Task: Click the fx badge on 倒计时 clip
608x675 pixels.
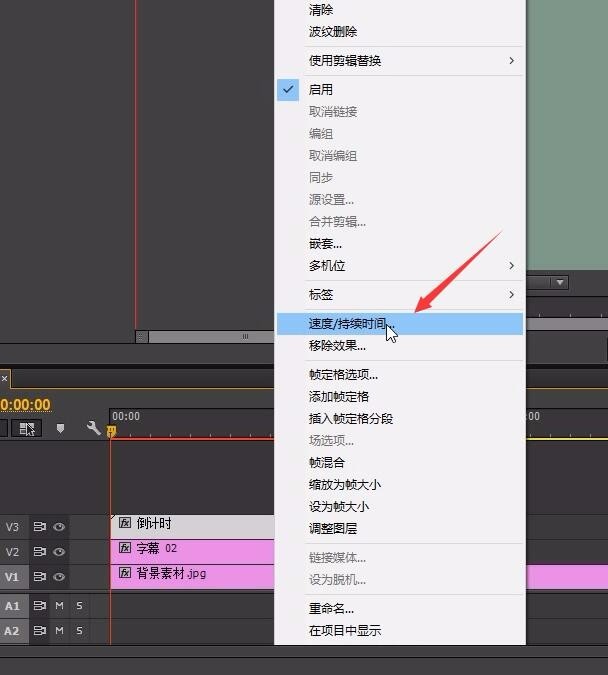Action: pos(125,523)
